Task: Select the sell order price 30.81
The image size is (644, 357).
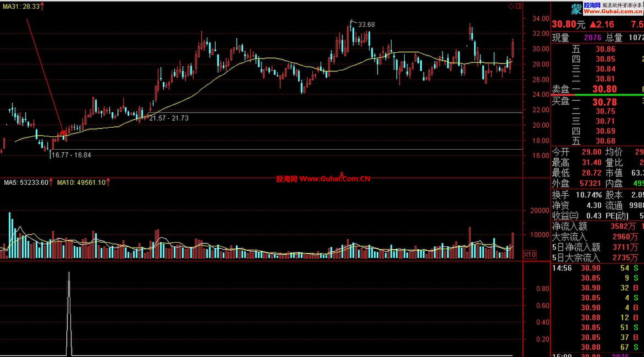Action: tap(606, 79)
